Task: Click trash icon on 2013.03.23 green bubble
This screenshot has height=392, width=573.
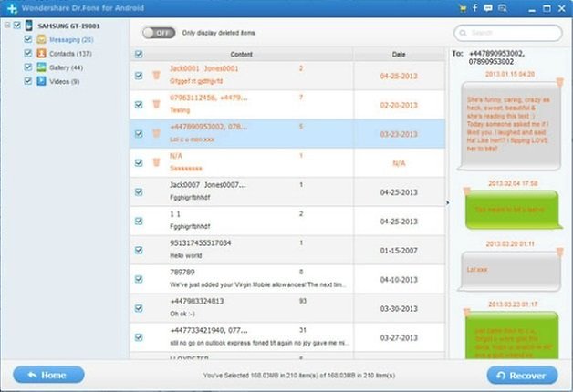Action: click(466, 312)
